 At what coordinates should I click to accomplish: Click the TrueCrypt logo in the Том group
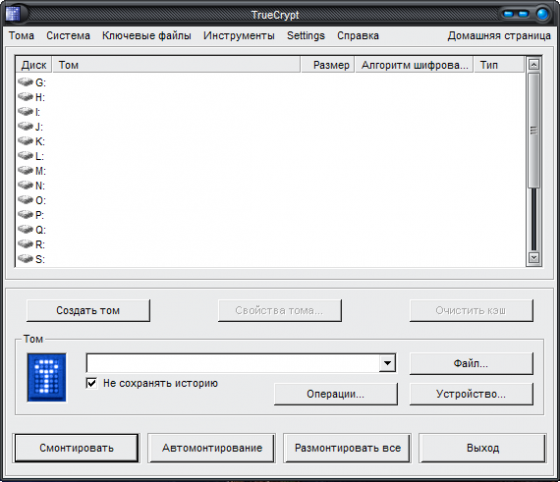click(47, 377)
